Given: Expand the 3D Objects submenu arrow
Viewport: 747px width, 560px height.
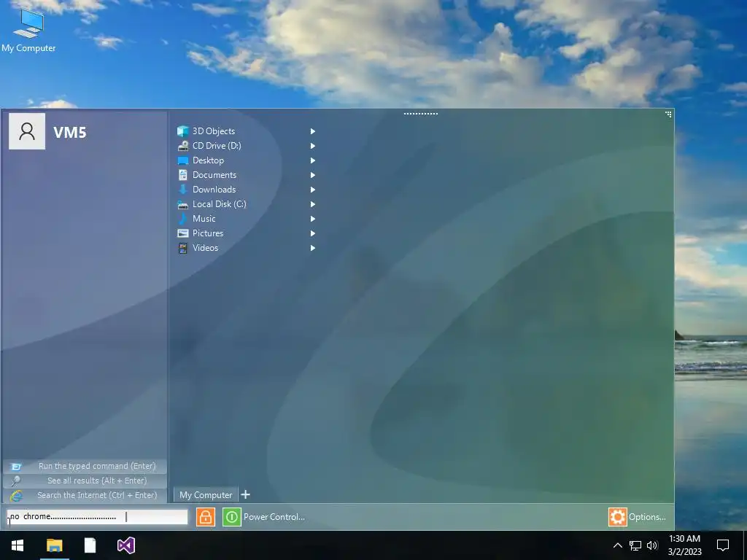Looking at the screenshot, I should pos(313,131).
